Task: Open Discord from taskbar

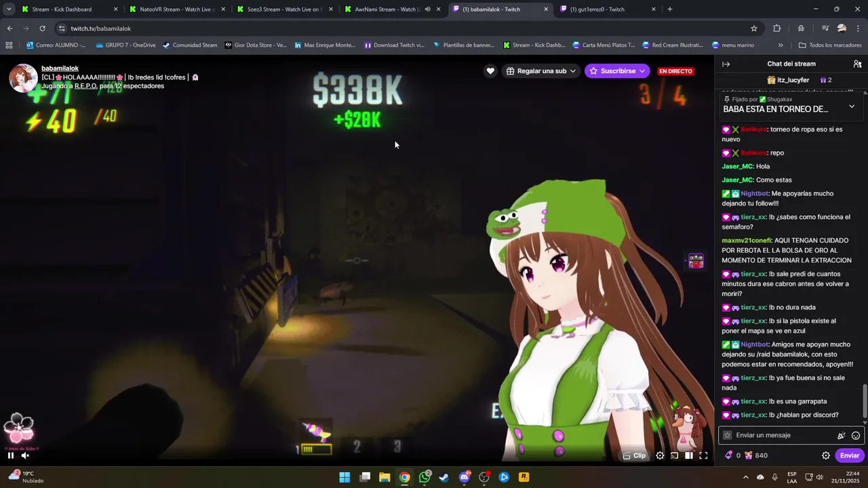Action: [x=465, y=477]
